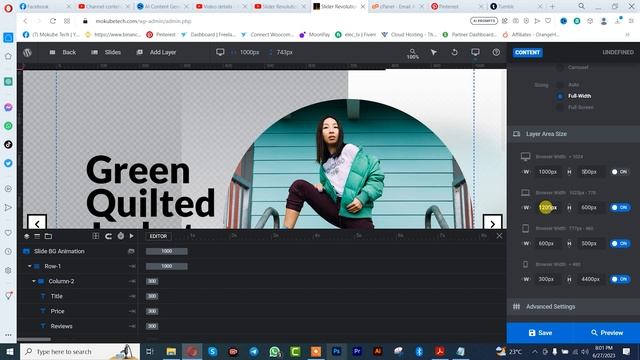Viewport: 640px width, 360px height.
Task: Open Photoshop from the taskbar
Action: click(336, 351)
